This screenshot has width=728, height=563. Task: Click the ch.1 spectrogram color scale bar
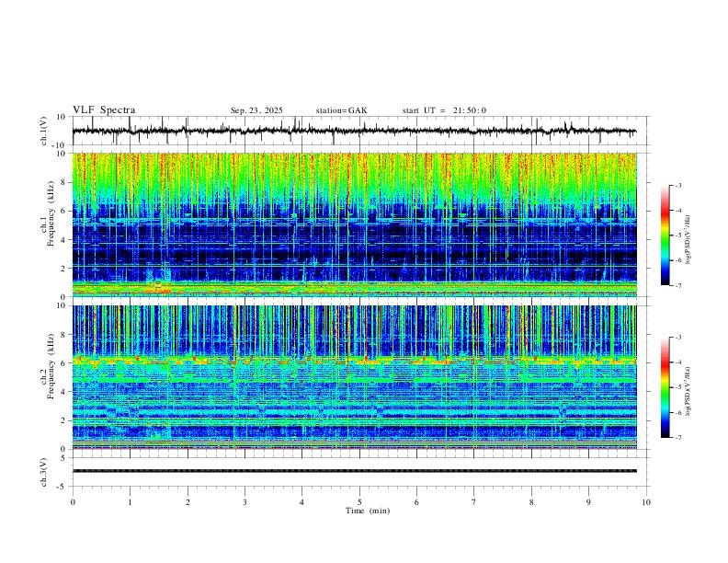click(665, 236)
